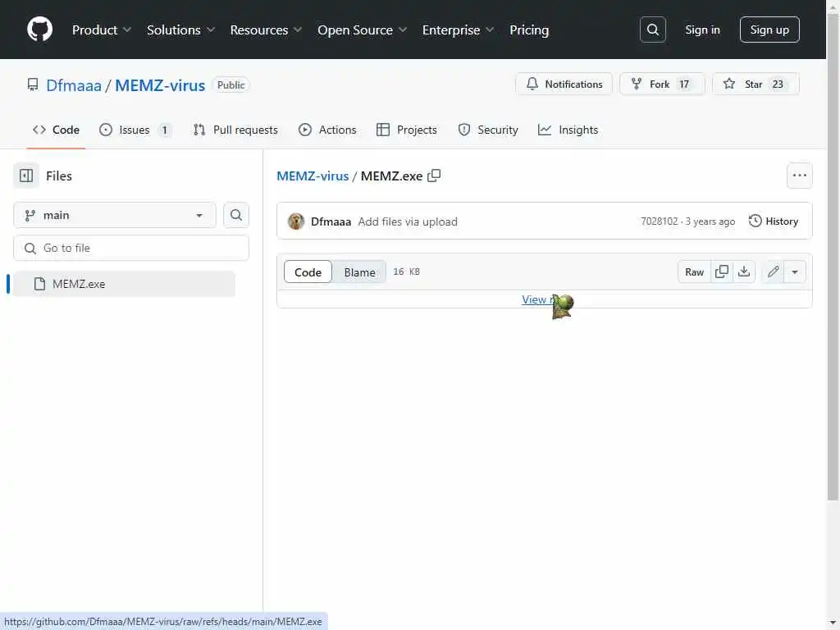Open the Security tab

(488, 130)
